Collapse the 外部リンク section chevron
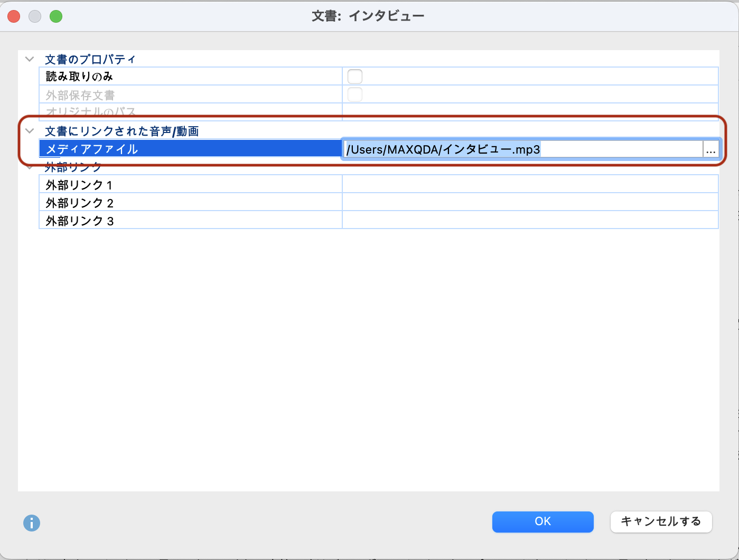Image resolution: width=739 pixels, height=560 pixels. 30,168
